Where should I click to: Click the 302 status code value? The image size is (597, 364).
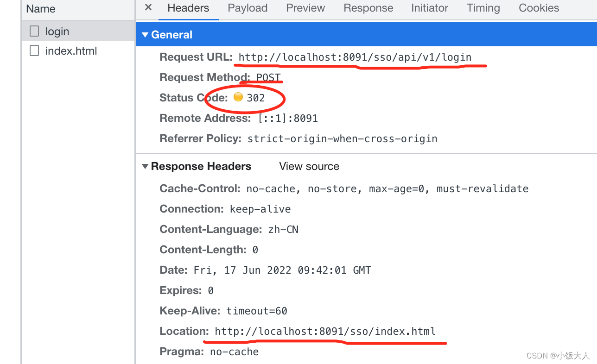[256, 98]
